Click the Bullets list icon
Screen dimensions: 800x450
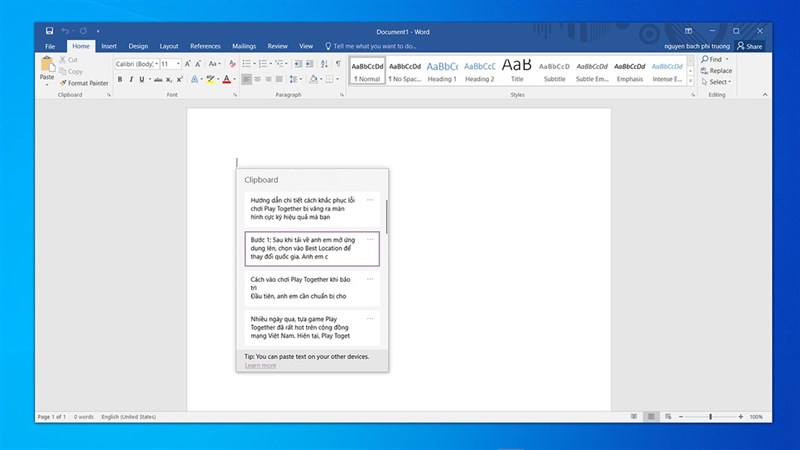(249, 64)
